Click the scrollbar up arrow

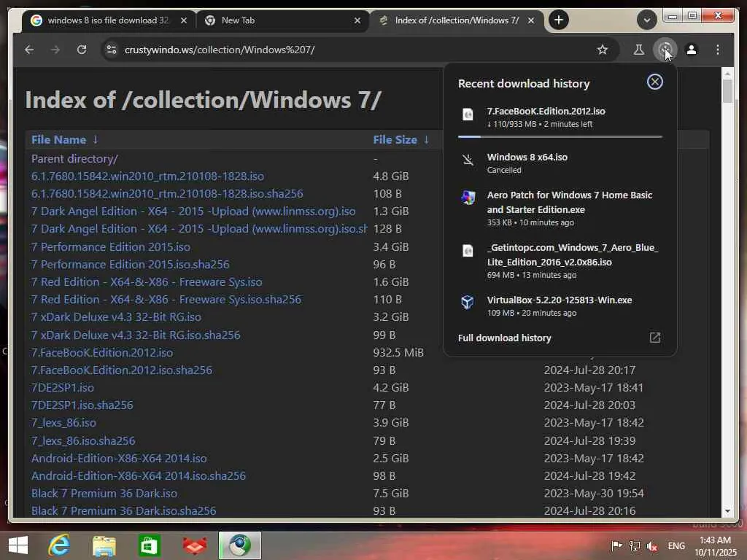point(727,74)
